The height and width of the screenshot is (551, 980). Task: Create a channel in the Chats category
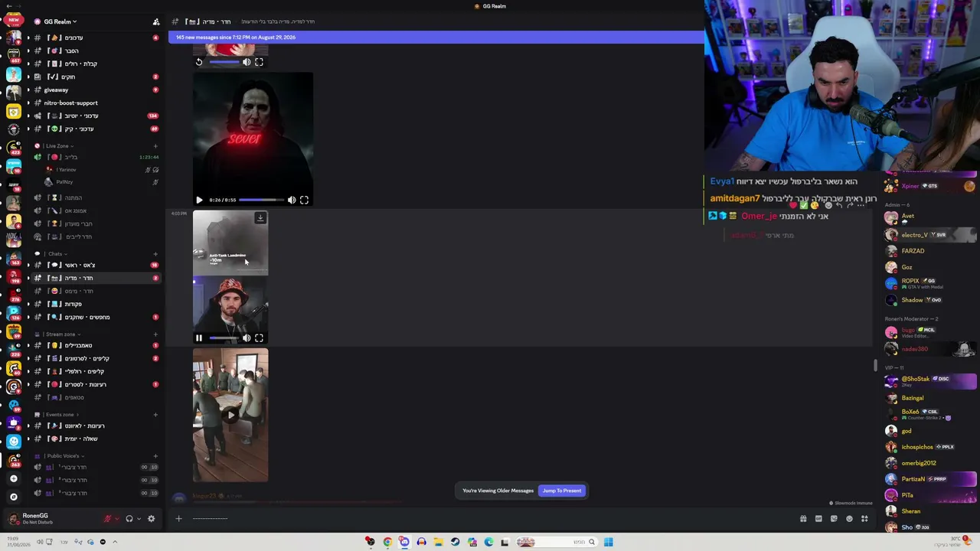click(155, 253)
